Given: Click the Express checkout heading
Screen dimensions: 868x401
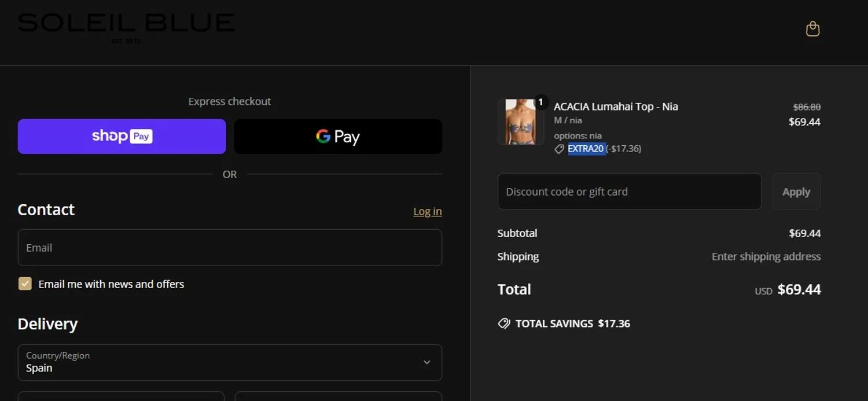Looking at the screenshot, I should coord(230,101).
